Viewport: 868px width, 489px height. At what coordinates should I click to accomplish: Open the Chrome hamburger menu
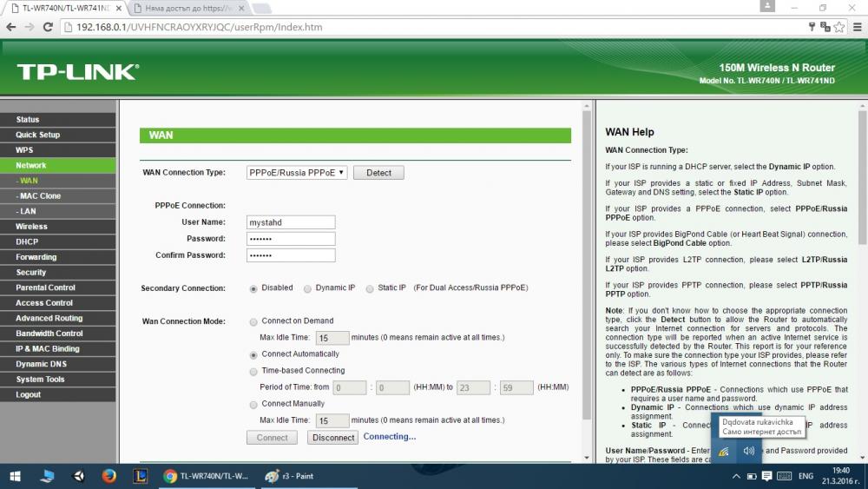857,27
